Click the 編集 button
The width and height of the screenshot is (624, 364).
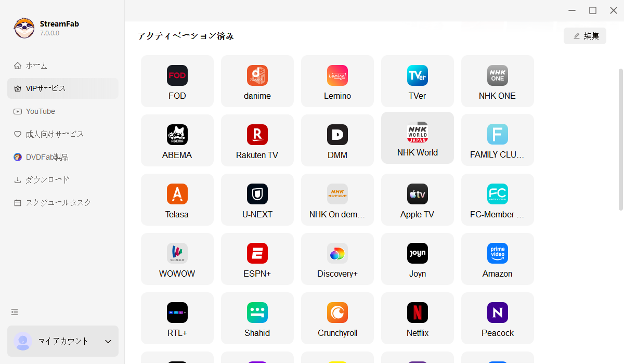584,35
